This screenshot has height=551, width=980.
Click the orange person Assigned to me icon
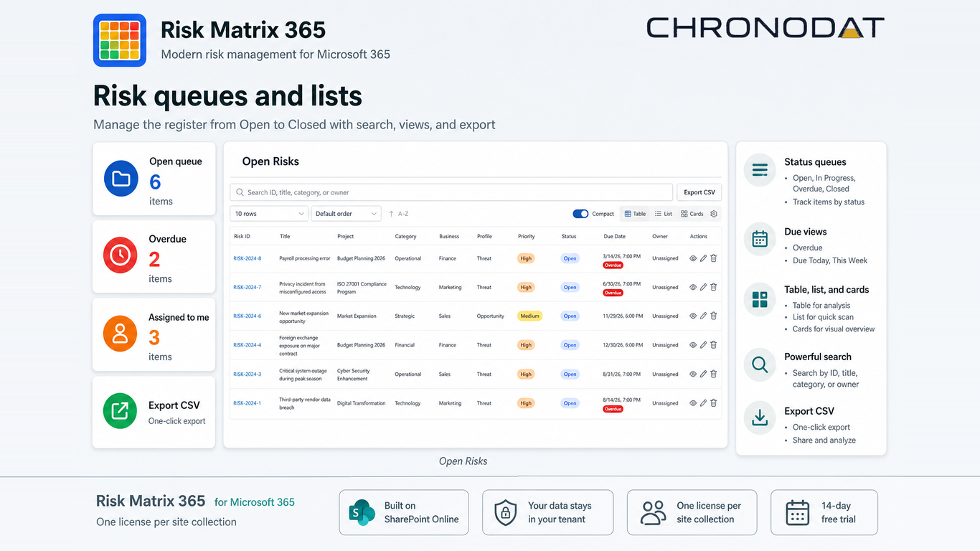point(121,334)
